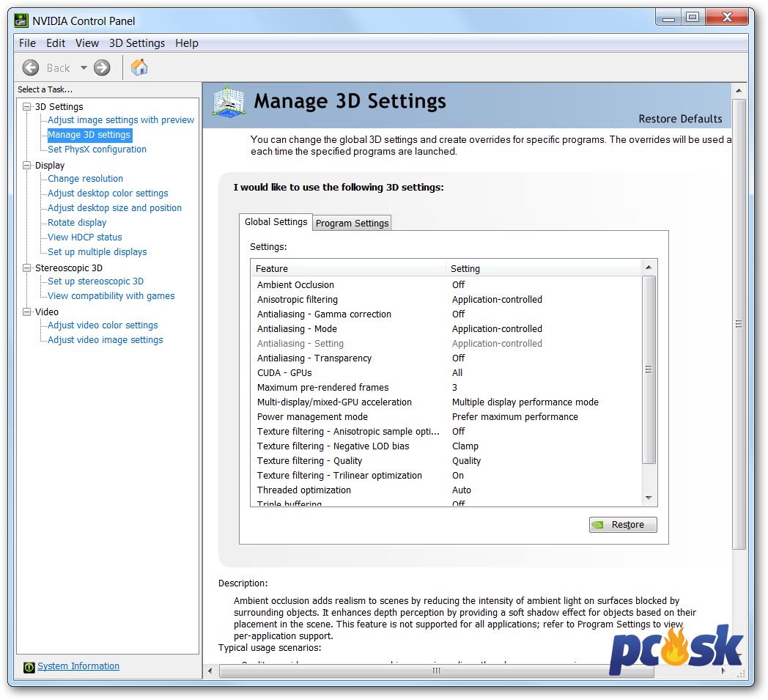Screen dimensions: 768x700
Task: Click the Setting column header
Action: 544,268
